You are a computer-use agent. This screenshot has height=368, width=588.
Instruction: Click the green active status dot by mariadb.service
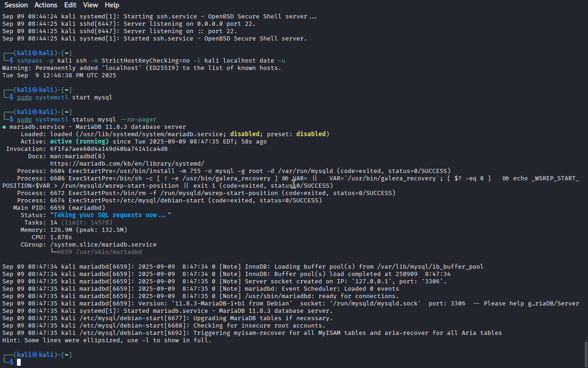pyautogui.click(x=4, y=127)
